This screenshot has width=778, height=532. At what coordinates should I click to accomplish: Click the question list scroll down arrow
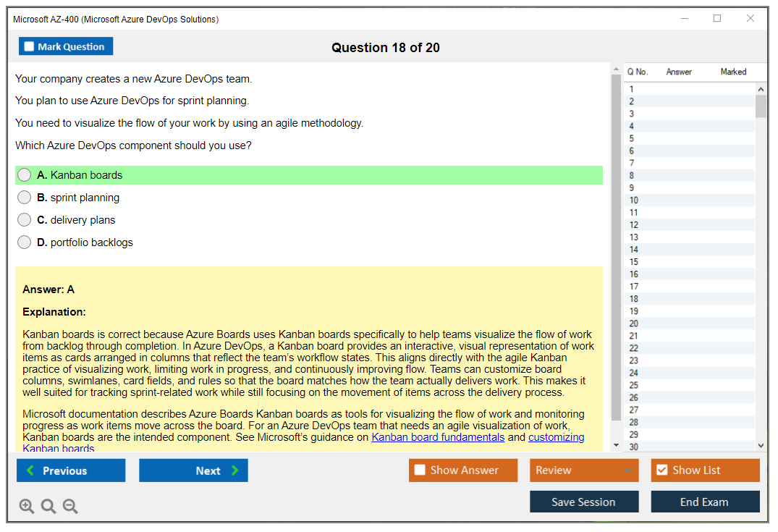point(761,446)
